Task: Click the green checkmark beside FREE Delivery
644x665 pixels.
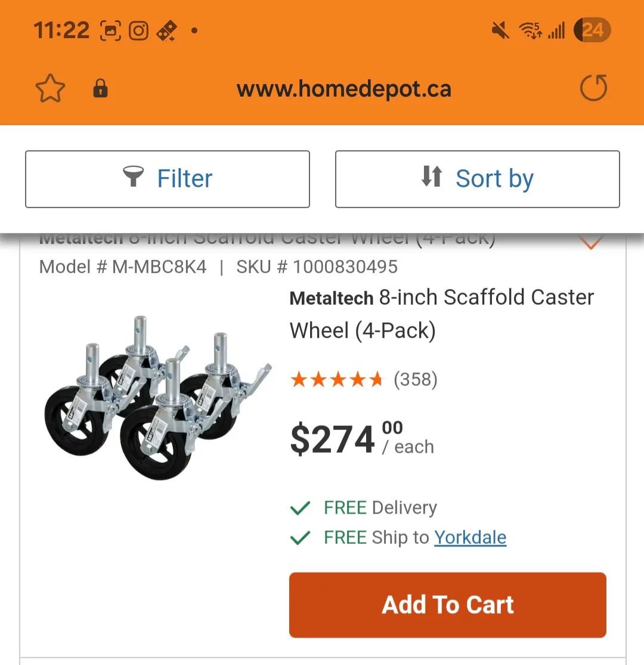Action: [300, 508]
